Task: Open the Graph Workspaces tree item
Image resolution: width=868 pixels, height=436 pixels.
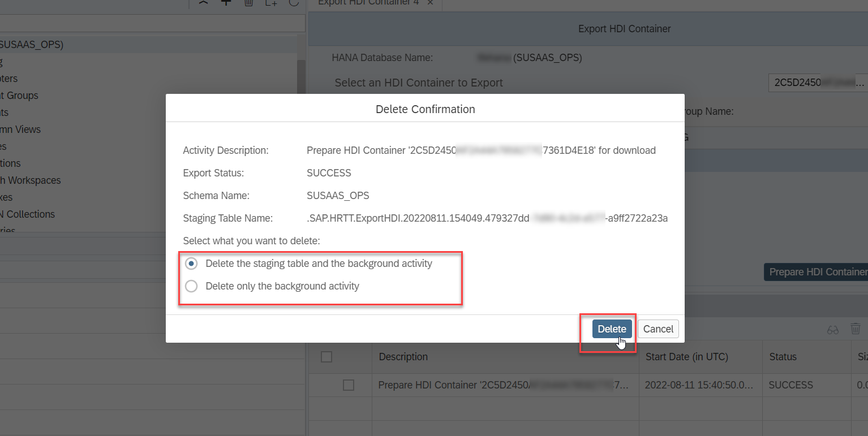Action: coord(30,180)
